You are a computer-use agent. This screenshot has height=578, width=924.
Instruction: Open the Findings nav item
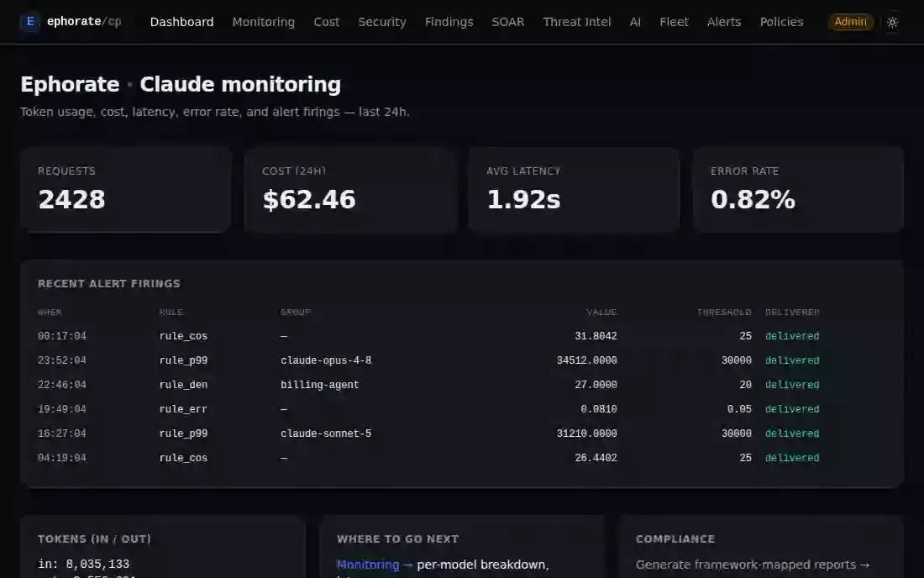449,22
